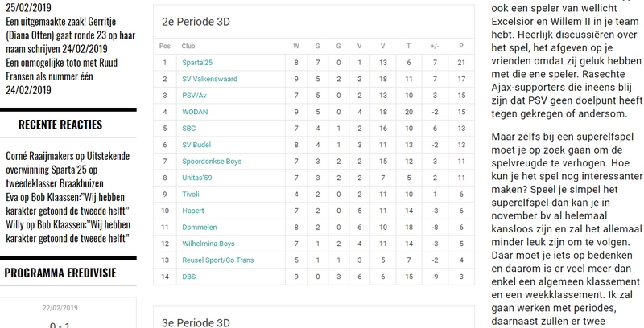The height and width of the screenshot is (328, 644).
Task: Open the Hapert club link
Action: [193, 211]
